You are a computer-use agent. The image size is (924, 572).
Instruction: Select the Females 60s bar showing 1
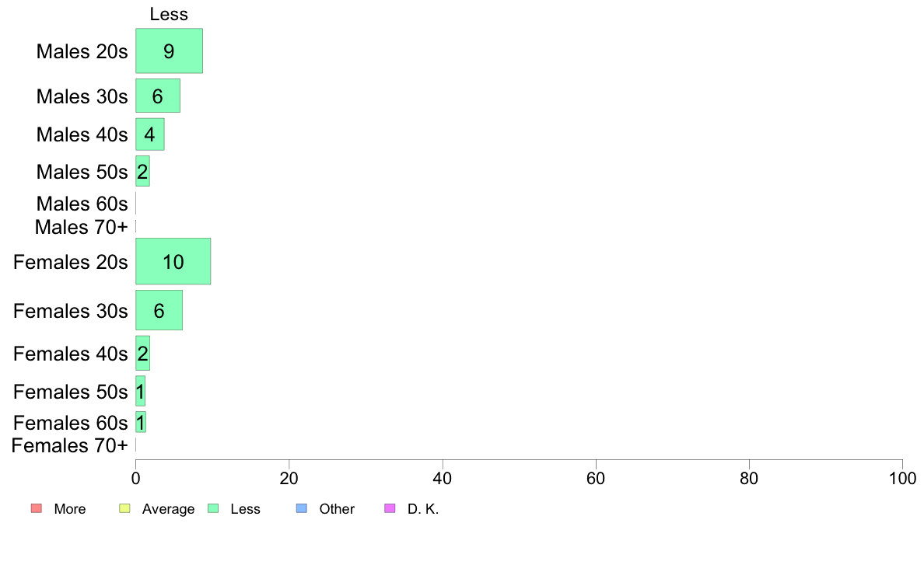pos(140,422)
